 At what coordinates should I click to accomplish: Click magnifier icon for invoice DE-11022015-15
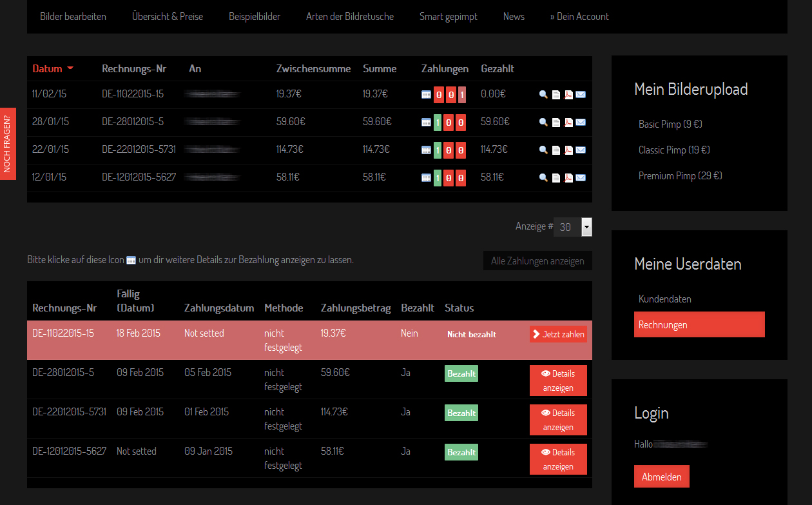[543, 95]
